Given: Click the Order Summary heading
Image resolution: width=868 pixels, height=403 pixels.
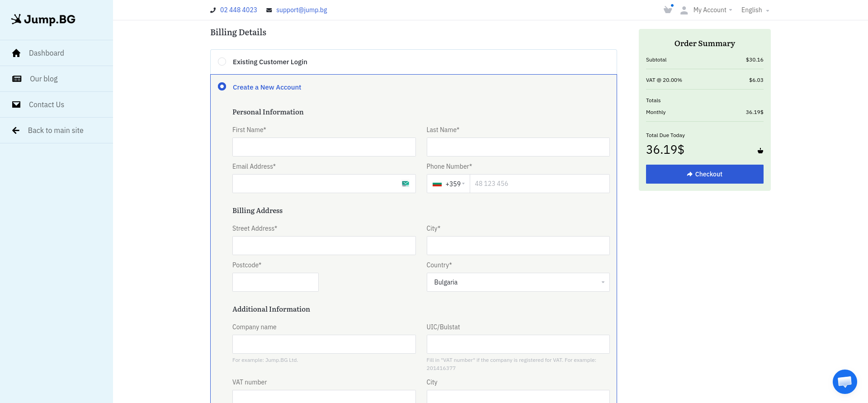Looking at the screenshot, I should tap(704, 43).
